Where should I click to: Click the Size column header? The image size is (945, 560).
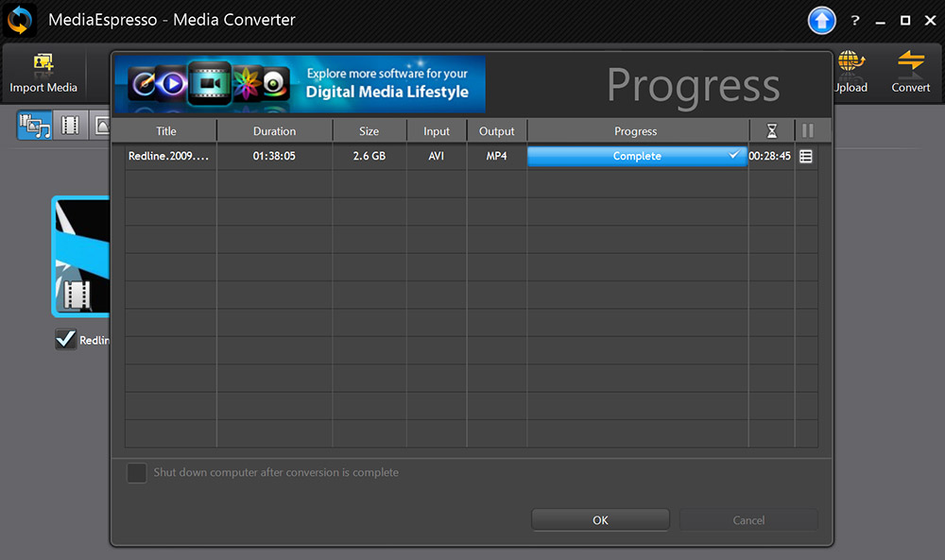click(x=369, y=131)
